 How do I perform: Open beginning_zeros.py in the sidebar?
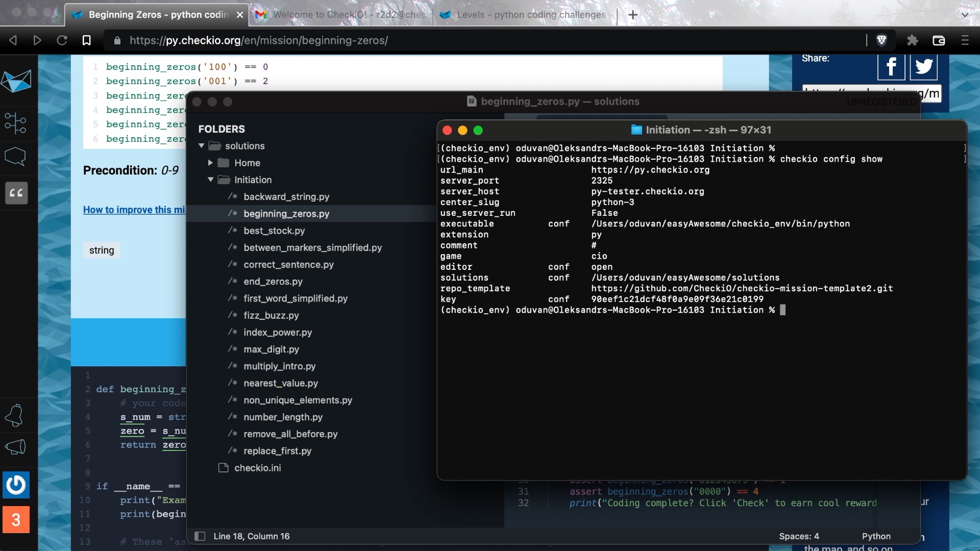pos(286,213)
